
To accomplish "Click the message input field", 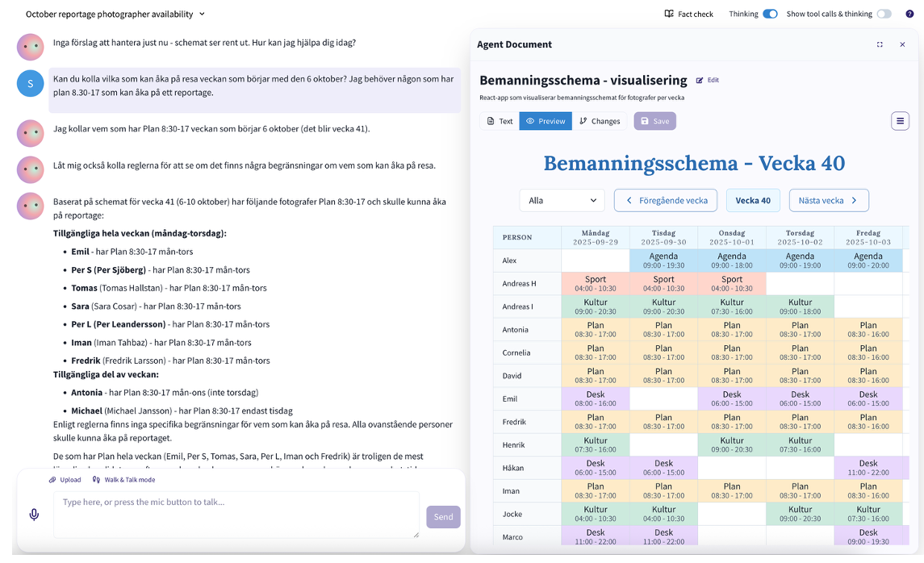I will 234,515.
